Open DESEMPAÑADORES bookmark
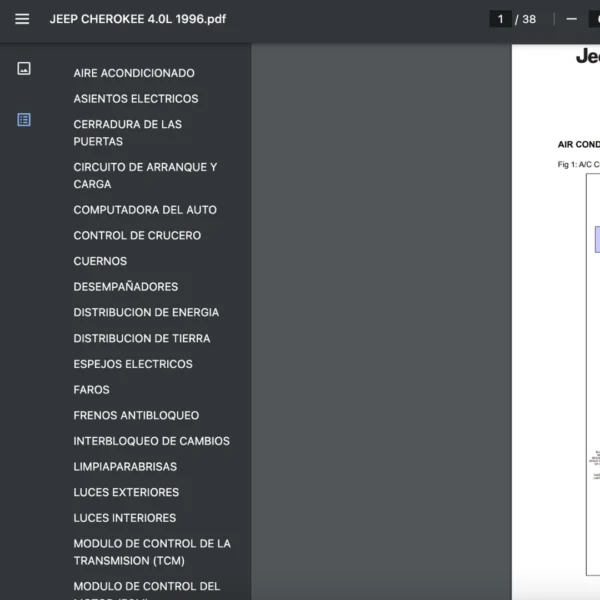This screenshot has width=600, height=600. pos(126,287)
